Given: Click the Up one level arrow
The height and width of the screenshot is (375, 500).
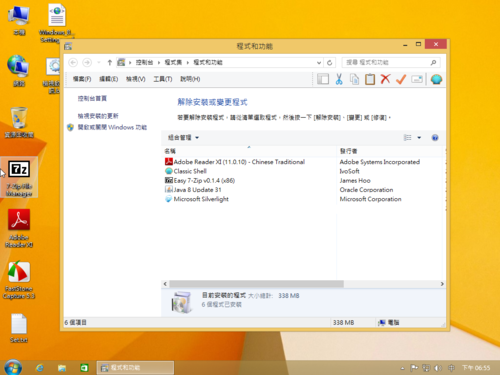Looking at the screenshot, I should point(109,62).
